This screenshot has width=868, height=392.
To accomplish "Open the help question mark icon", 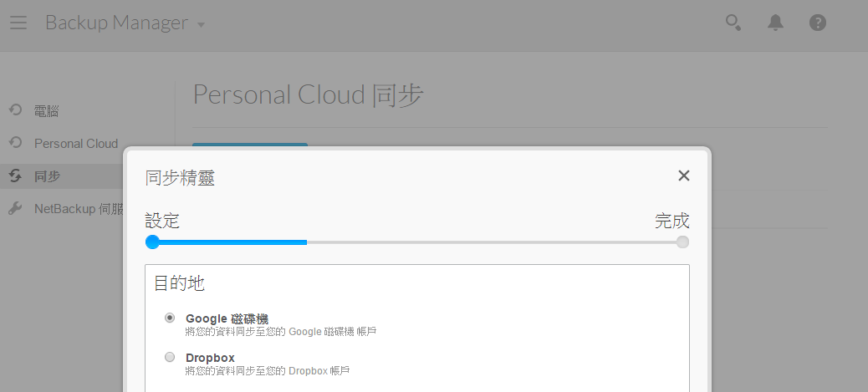I will click(x=818, y=23).
